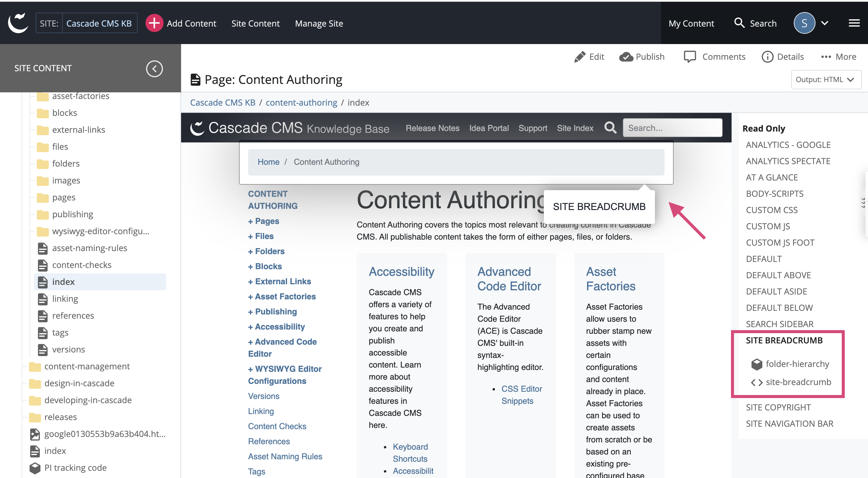Open the content-management folder in the tree
The width and height of the screenshot is (868, 478).
pyautogui.click(x=87, y=366)
